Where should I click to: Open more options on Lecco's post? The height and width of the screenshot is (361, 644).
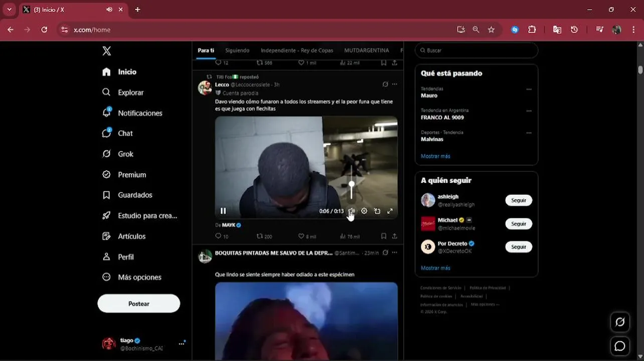coord(395,84)
